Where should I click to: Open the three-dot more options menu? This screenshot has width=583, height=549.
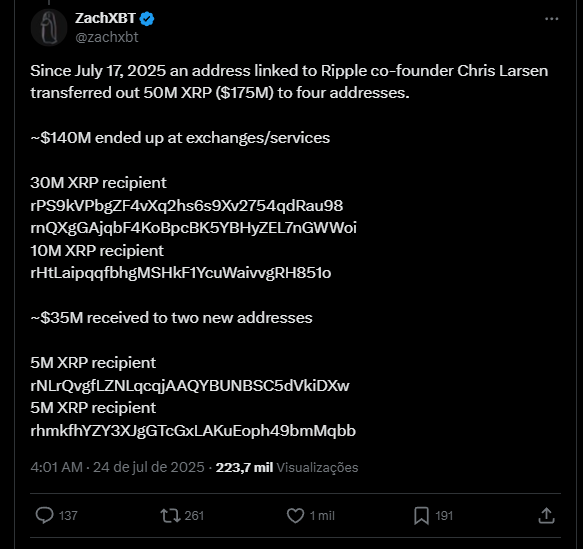pyautogui.click(x=551, y=19)
